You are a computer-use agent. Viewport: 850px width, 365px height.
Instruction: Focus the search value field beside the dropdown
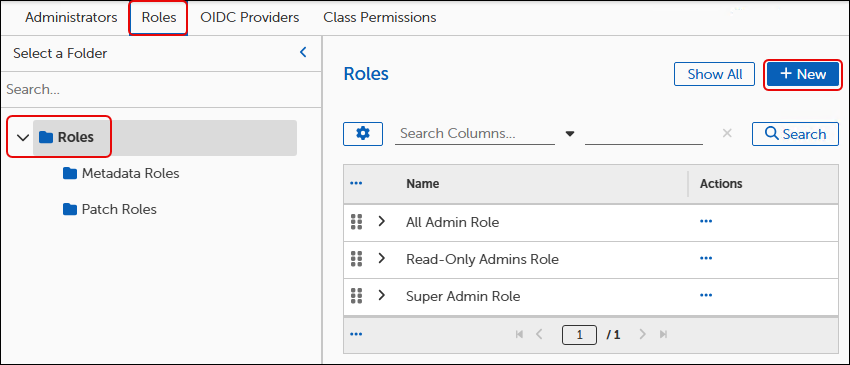tap(644, 134)
